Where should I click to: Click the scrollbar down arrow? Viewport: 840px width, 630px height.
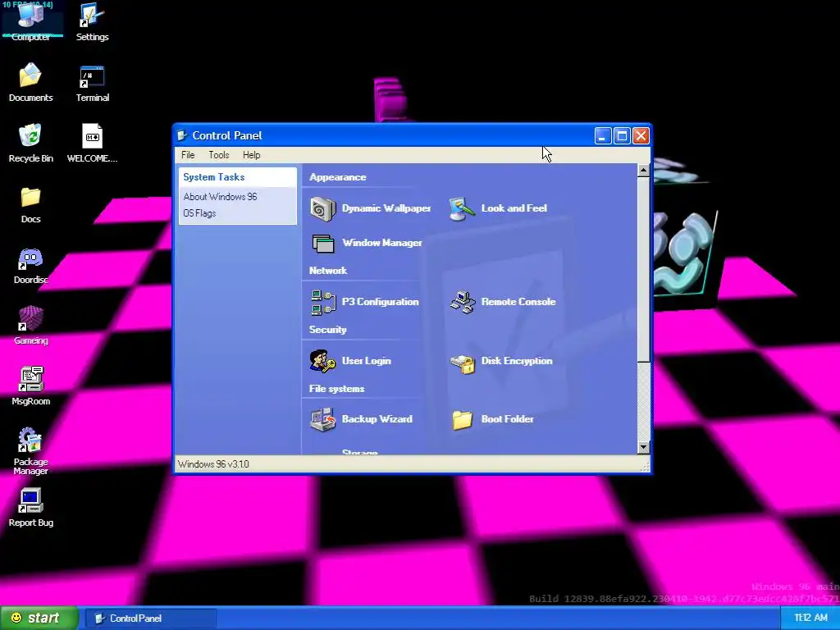point(643,447)
